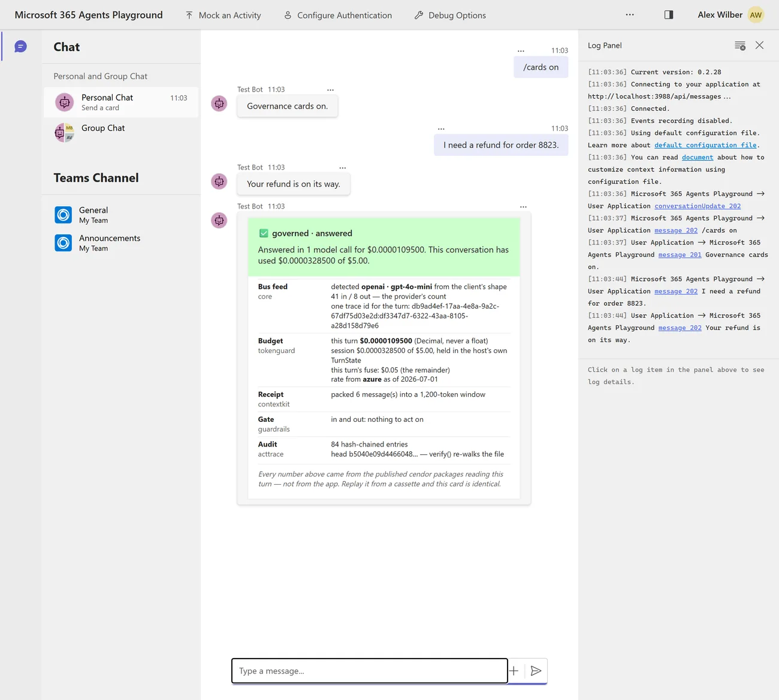This screenshot has width=779, height=700.
Task: Open Mock an Activity menu
Action: click(223, 15)
